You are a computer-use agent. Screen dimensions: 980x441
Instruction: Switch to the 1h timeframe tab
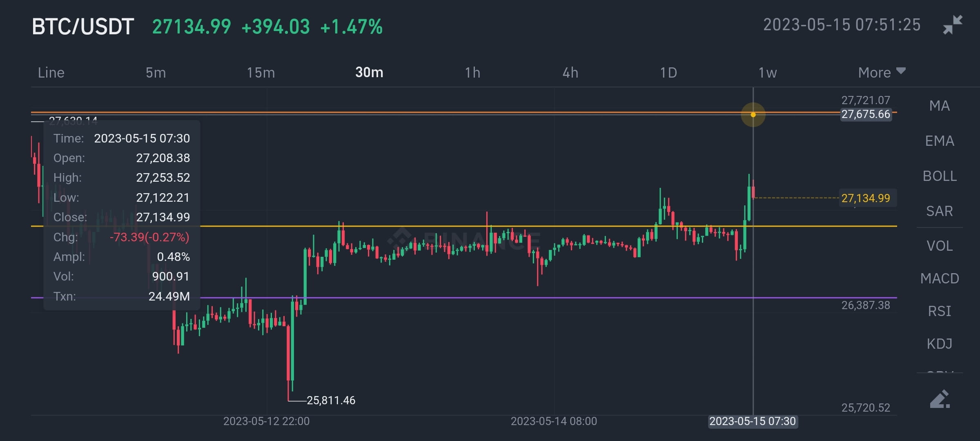point(473,72)
